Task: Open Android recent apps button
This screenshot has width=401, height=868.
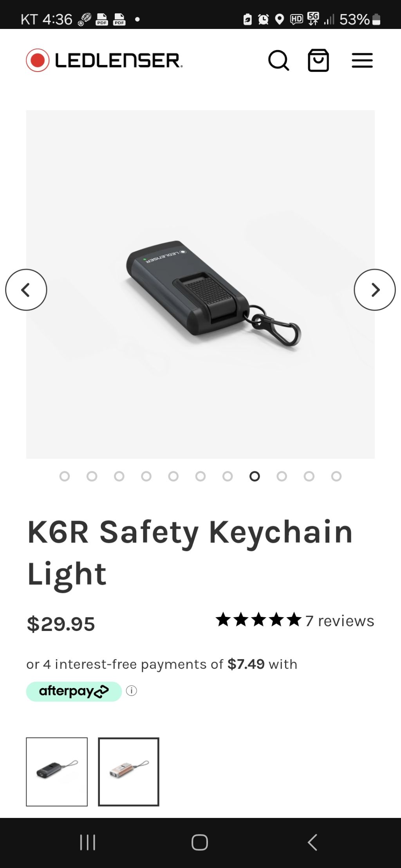Action: [88, 842]
